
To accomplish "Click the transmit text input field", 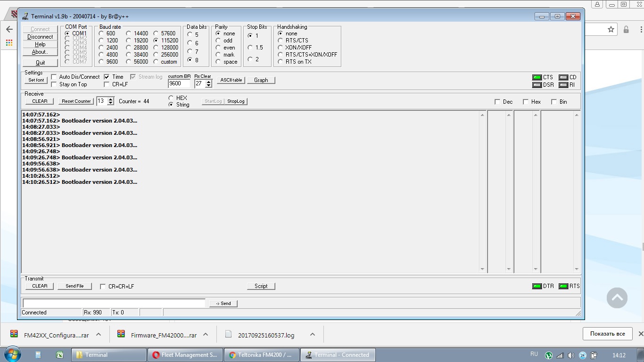I will coord(114,303).
